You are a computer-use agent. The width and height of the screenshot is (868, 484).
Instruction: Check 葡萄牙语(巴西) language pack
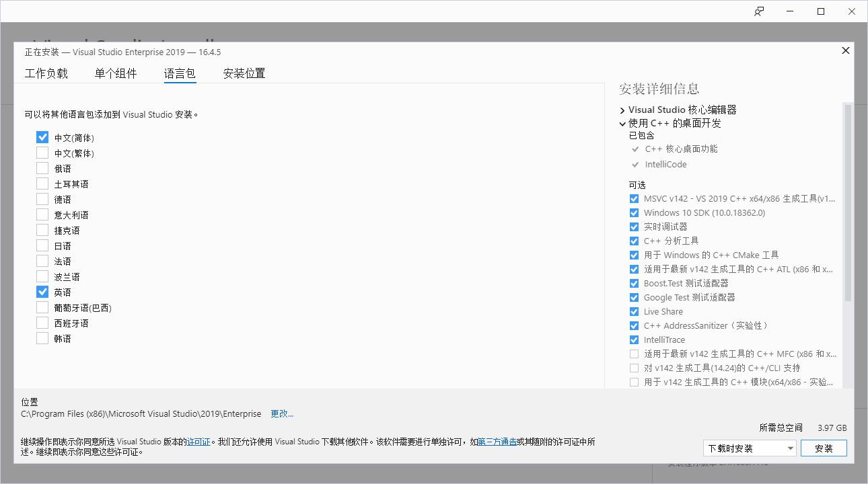click(x=42, y=307)
